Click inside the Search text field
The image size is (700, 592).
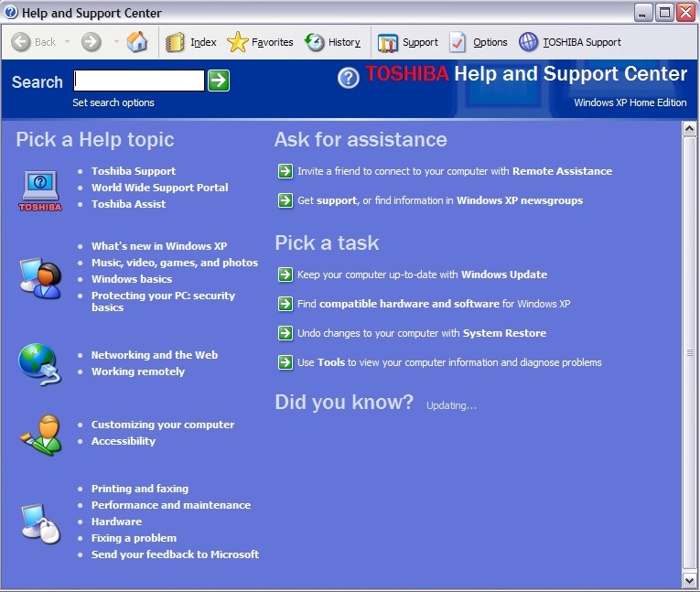139,81
